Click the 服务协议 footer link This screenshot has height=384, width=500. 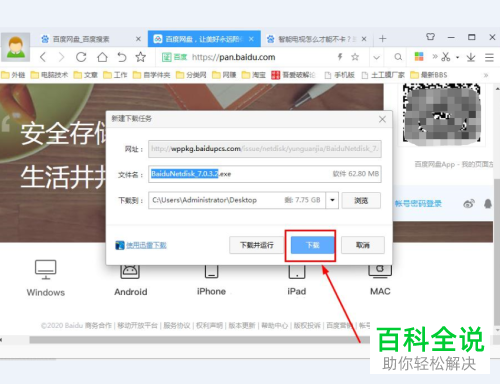(x=177, y=325)
